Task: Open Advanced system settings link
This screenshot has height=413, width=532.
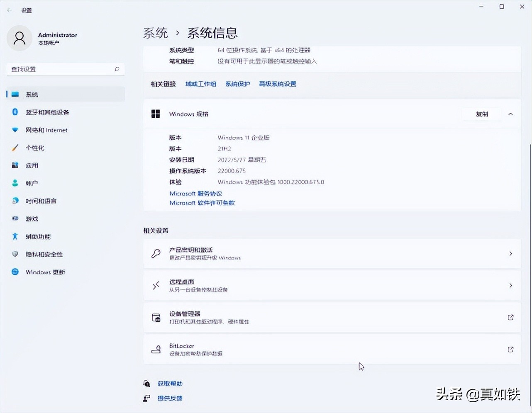Action: pos(277,84)
